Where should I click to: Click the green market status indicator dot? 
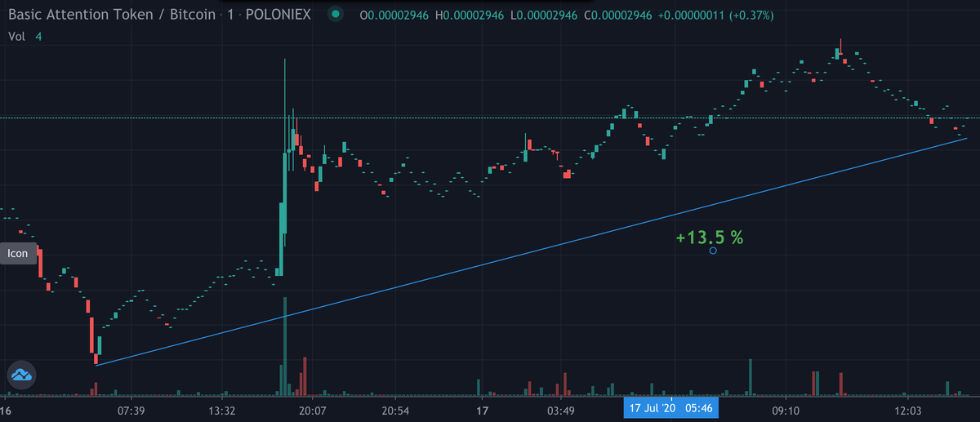click(335, 16)
